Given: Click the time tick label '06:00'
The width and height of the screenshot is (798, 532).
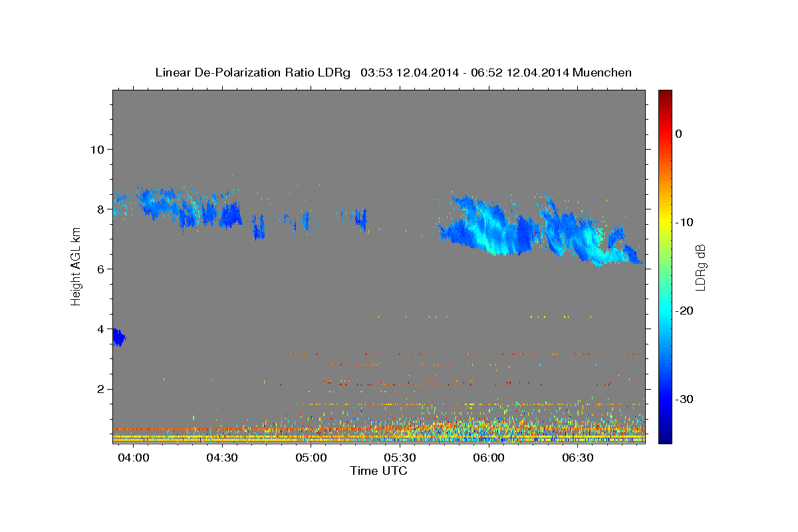Looking at the screenshot, I should pyautogui.click(x=488, y=458).
